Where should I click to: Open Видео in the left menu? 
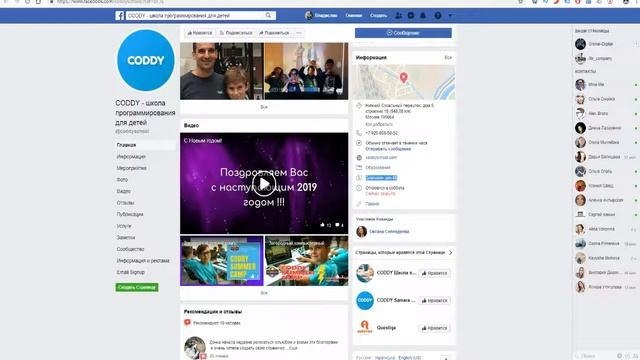pyautogui.click(x=123, y=191)
